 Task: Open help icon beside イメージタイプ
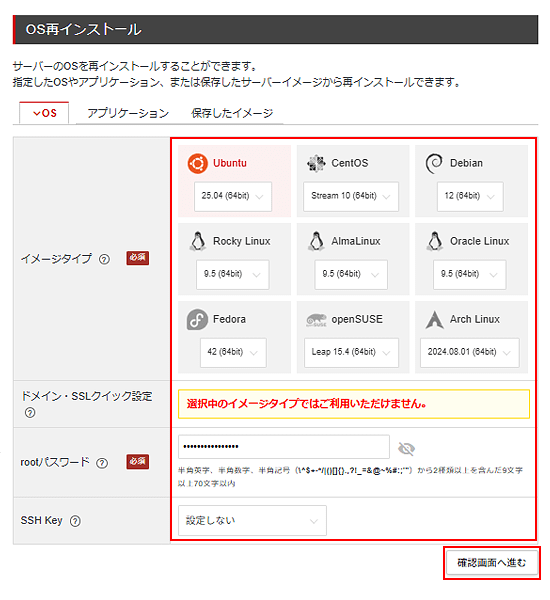click(104, 259)
